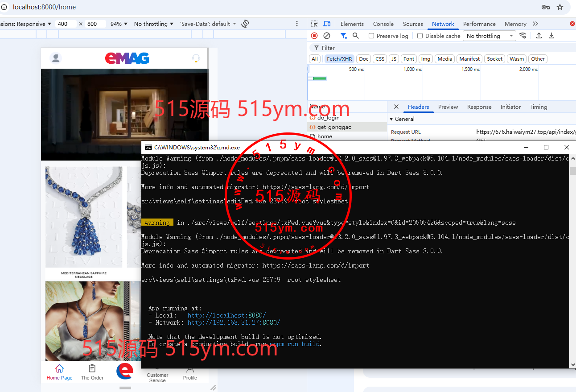Open user avatar icon in eMAG header

click(x=56, y=58)
